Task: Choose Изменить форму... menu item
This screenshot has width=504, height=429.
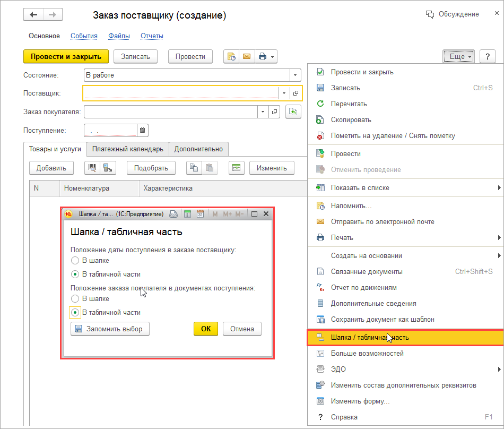Action: tap(406, 401)
